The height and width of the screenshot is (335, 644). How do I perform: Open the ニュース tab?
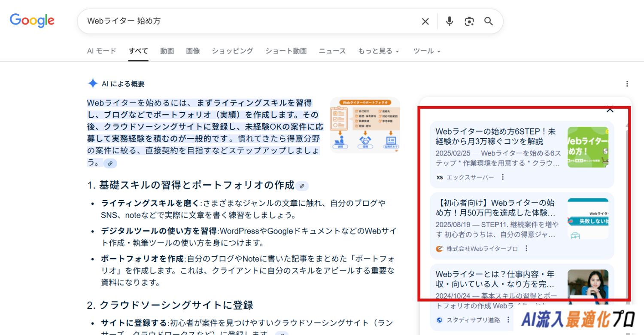tap(332, 51)
